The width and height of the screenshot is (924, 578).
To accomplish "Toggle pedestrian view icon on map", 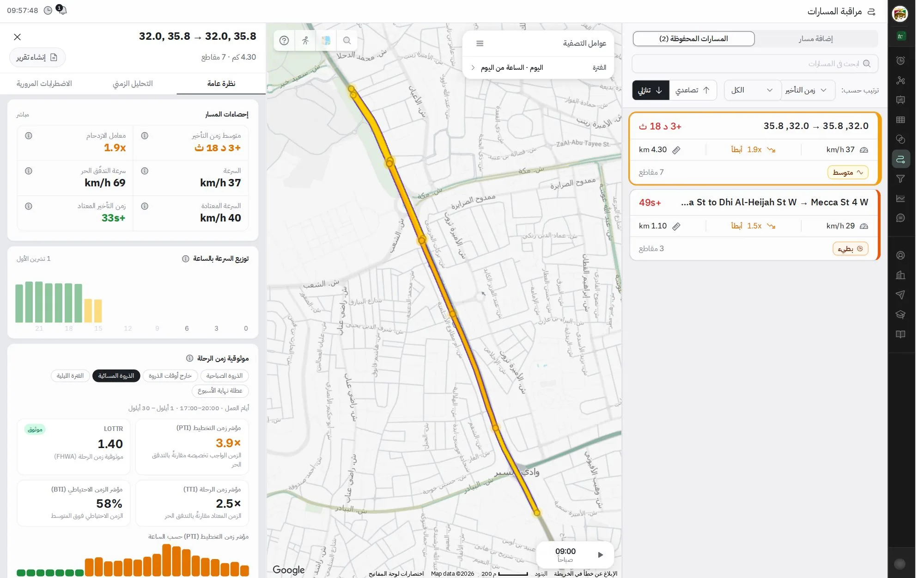I will 305,41.
